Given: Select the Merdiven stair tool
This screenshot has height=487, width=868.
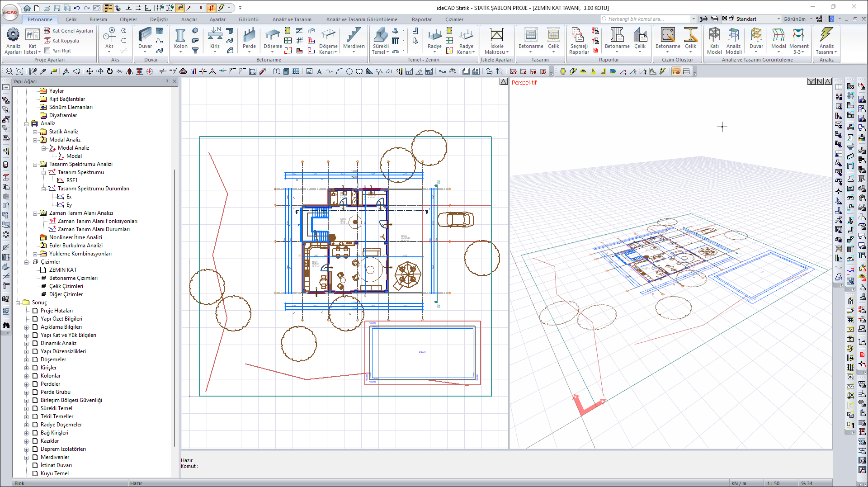Looking at the screenshot, I should (354, 36).
